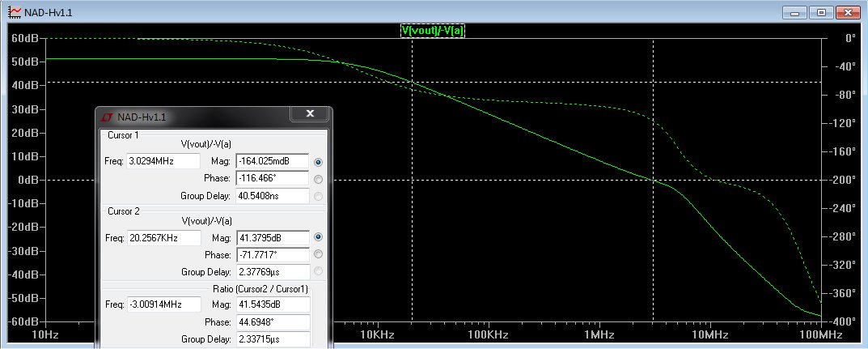The height and width of the screenshot is (349, 868).
Task: Select Cursor 1 Phase radio button
Action: (x=318, y=179)
